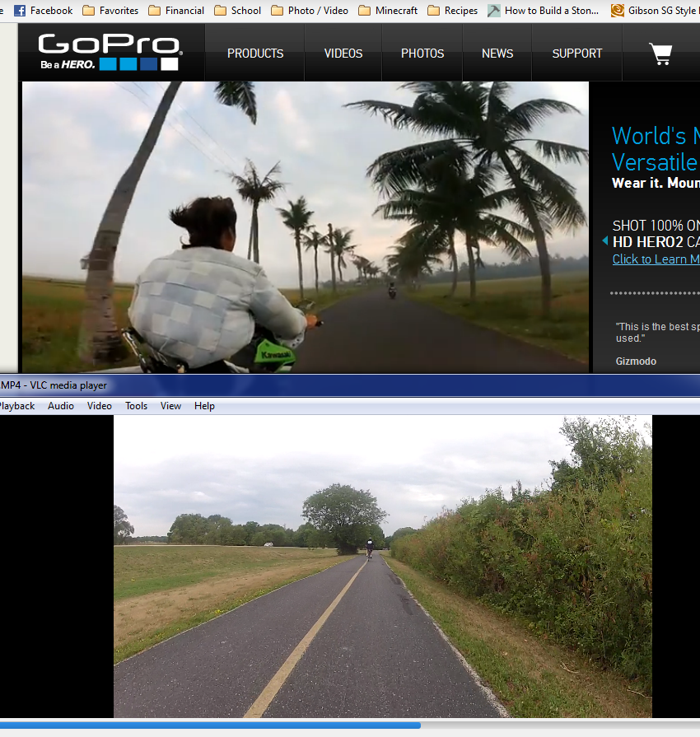Follow the 'Click to Learn M...' link
Image resolution: width=700 pixels, height=737 pixels.
656,259
